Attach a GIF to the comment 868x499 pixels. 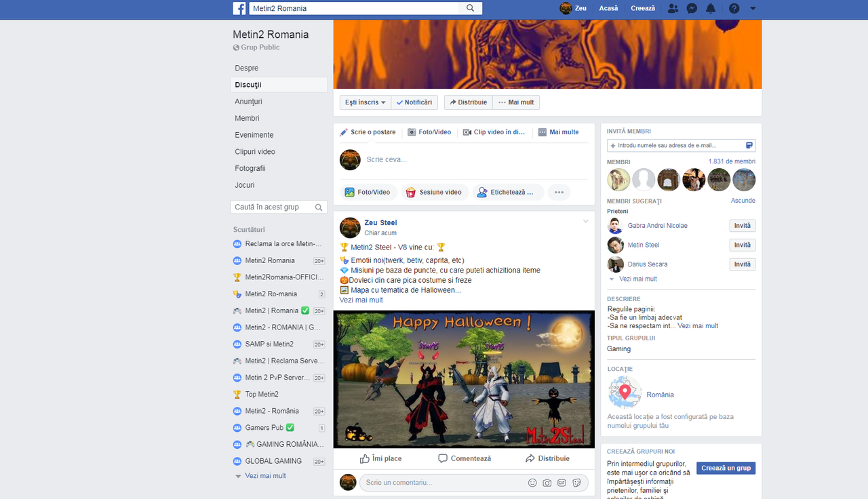tap(561, 482)
